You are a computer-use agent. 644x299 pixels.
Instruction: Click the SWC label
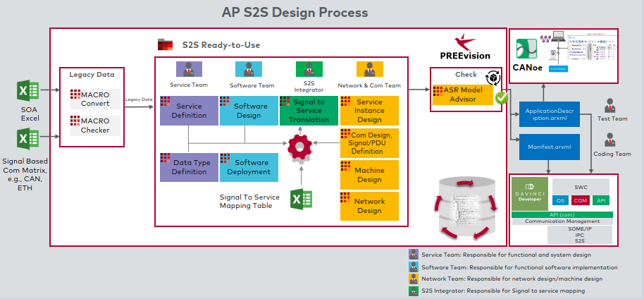tap(581, 187)
